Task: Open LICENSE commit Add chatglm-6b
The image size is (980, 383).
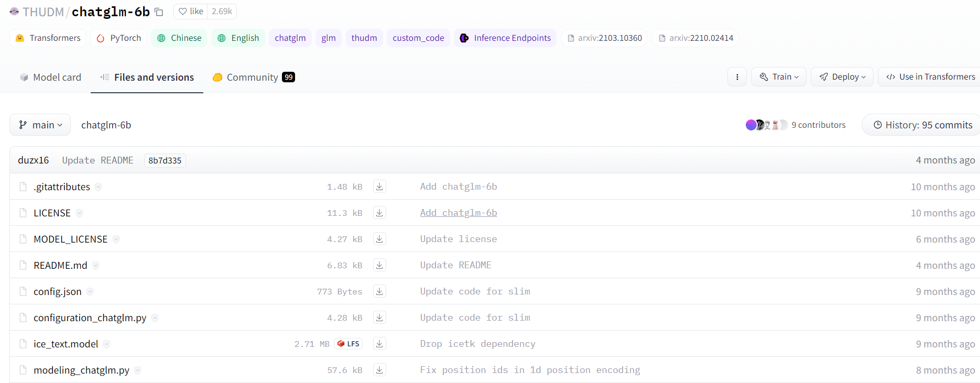Action: click(x=459, y=213)
